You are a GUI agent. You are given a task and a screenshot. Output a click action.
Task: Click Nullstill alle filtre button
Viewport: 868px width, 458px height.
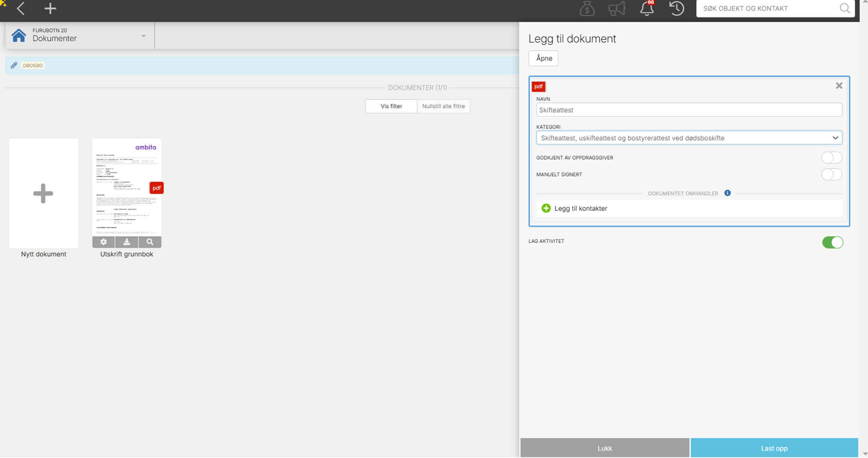(x=444, y=106)
